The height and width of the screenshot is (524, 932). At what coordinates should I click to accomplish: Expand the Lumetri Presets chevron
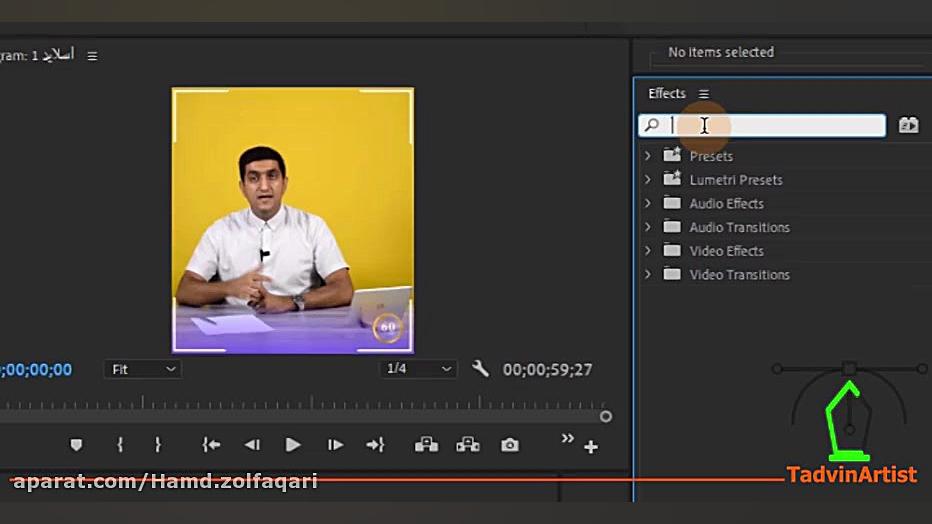click(648, 179)
